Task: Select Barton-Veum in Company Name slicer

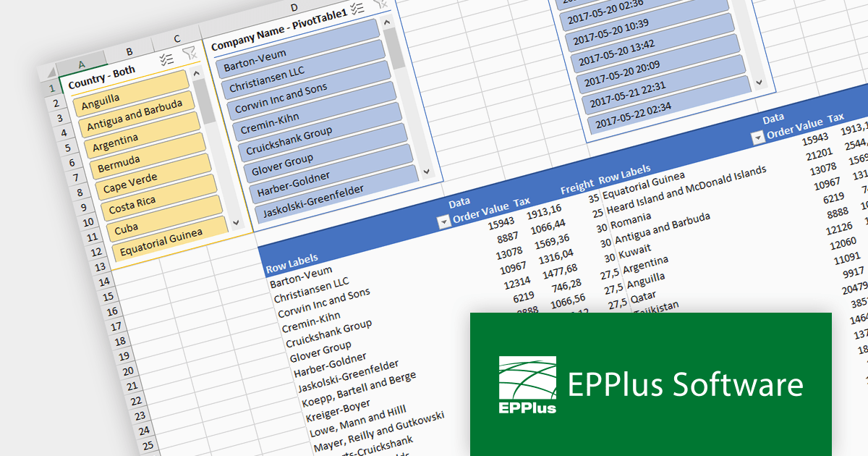Action: click(x=297, y=49)
